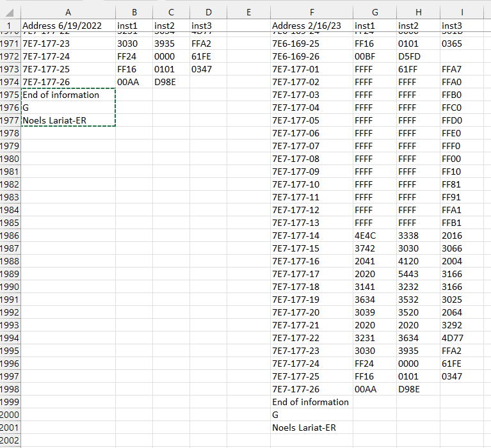Select column I header
Image resolution: width=491 pixels, height=448 pixels.
462,12
